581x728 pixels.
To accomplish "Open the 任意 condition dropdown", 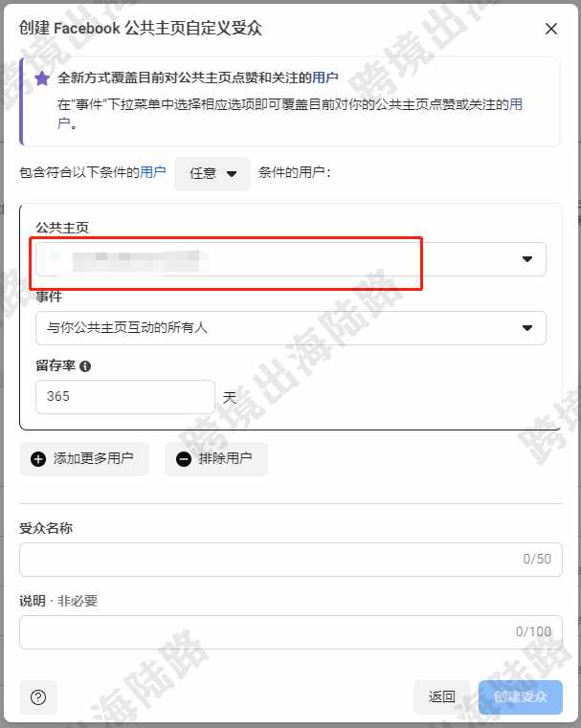I will point(212,174).
